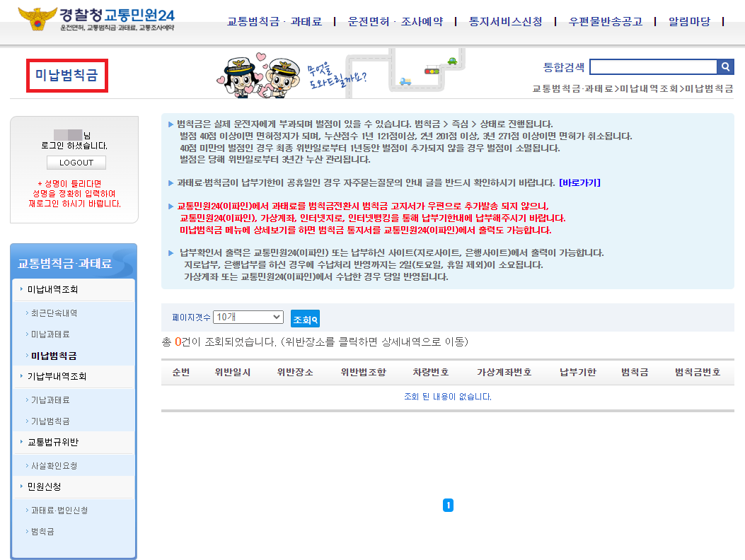
Task: Click 우편물반송공고 in the navigation bar
Action: click(605, 21)
